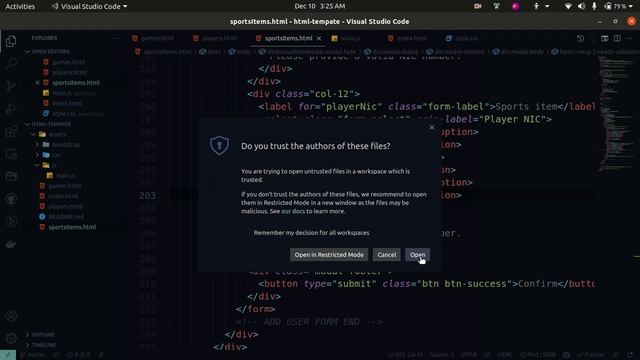Open README.md in the file tree
Viewport: 640px width, 360px height.
[66, 217]
